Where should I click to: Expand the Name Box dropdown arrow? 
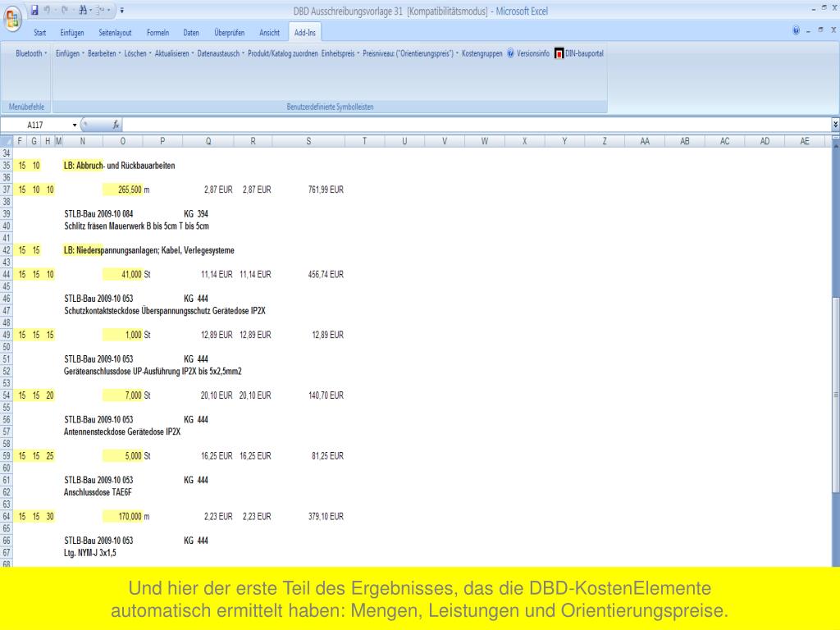coord(75,126)
